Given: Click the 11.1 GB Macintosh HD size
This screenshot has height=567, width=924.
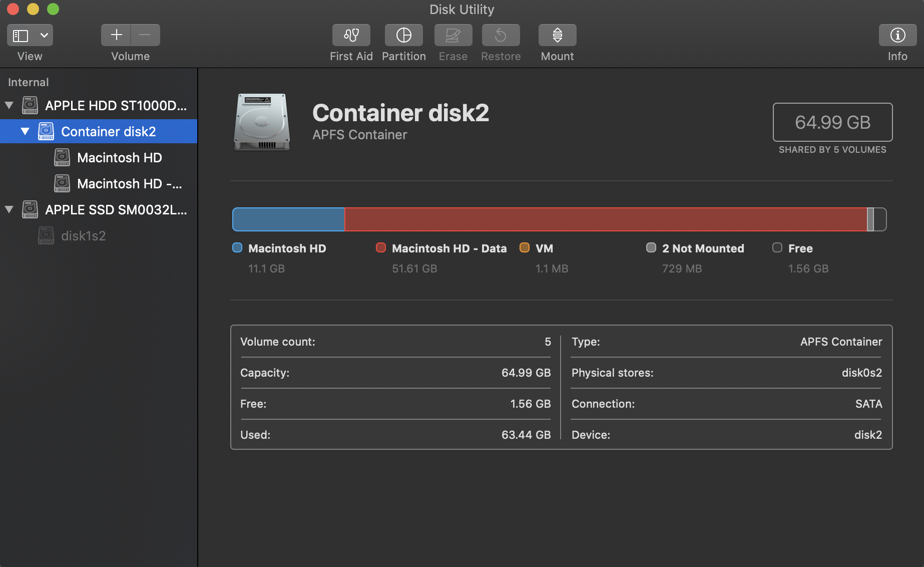Looking at the screenshot, I should coord(266,268).
